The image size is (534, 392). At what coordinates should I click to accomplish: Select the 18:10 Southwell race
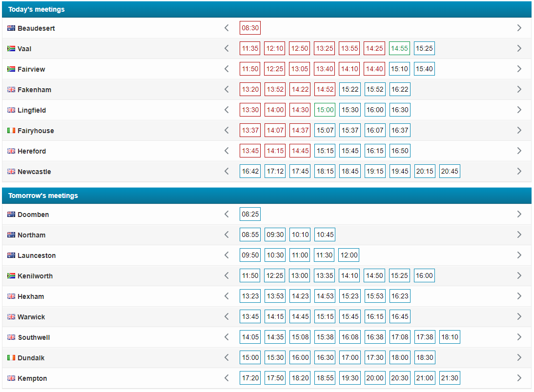[450, 337]
